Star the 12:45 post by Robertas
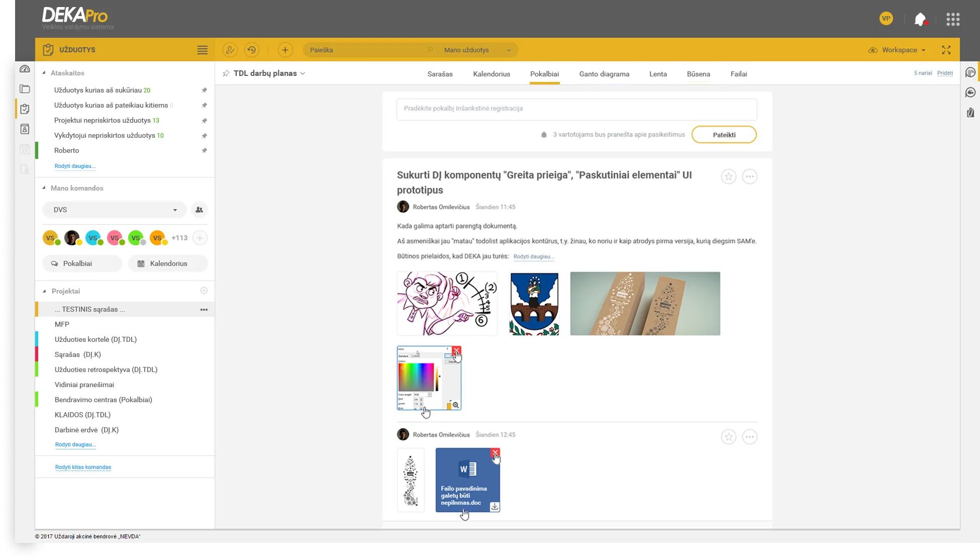 [729, 437]
